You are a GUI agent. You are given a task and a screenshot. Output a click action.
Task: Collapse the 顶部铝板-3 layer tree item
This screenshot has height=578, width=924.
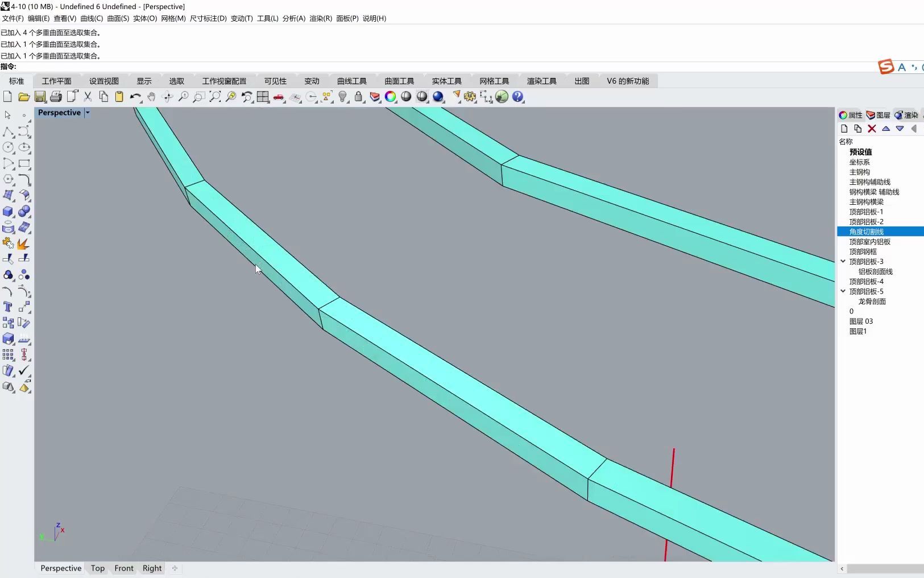(x=843, y=261)
